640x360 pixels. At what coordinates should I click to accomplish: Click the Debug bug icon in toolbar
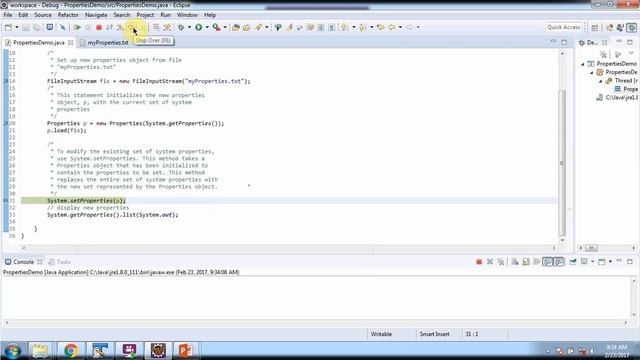pyautogui.click(x=181, y=27)
